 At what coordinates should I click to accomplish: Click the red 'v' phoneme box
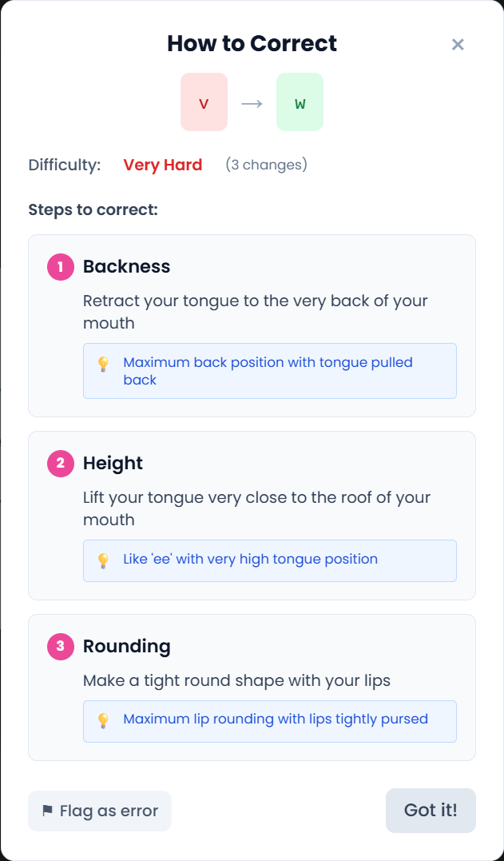click(204, 102)
